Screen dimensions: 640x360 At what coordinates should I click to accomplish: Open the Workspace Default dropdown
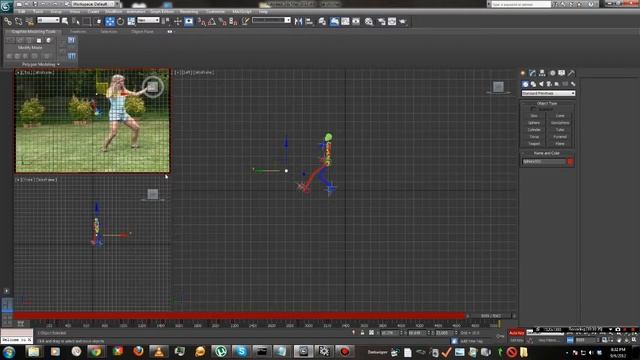tap(96, 4)
